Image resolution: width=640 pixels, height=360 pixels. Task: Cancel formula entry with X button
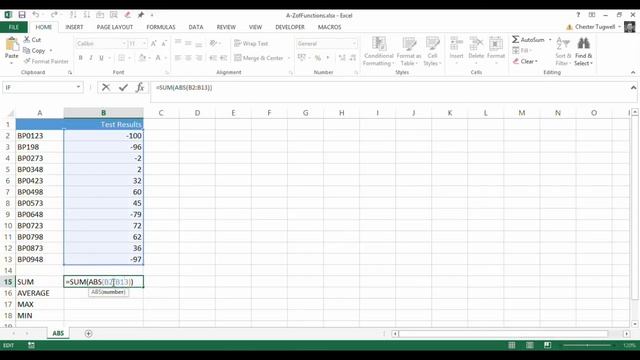tap(106, 87)
